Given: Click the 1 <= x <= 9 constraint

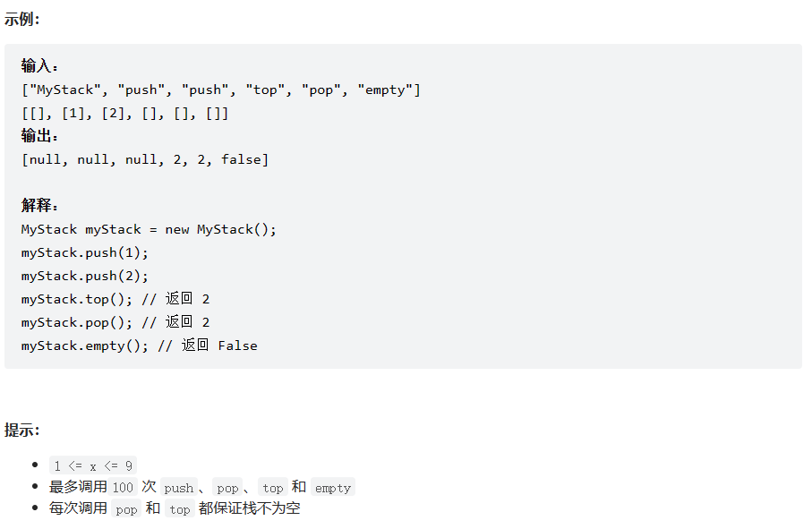Looking at the screenshot, I should (x=93, y=465).
